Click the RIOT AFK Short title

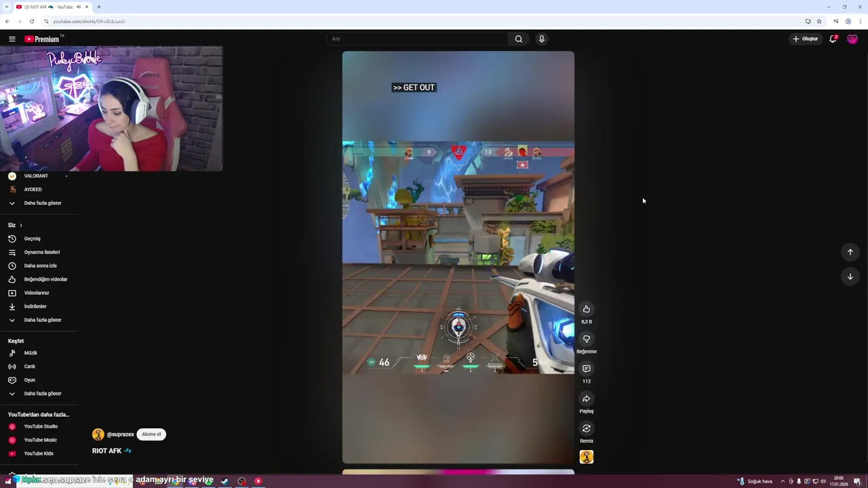(x=111, y=451)
